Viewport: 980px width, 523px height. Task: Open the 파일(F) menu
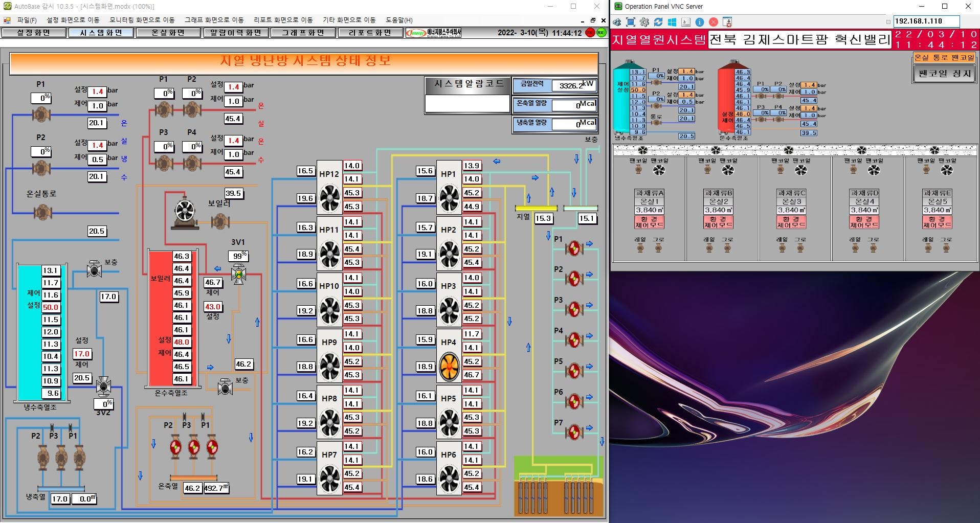click(27, 20)
